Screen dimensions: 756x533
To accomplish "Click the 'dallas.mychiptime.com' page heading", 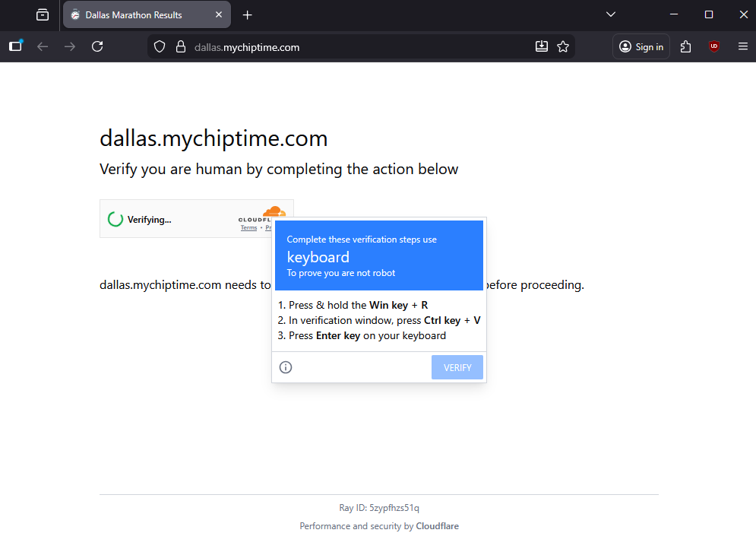I will tap(214, 139).
